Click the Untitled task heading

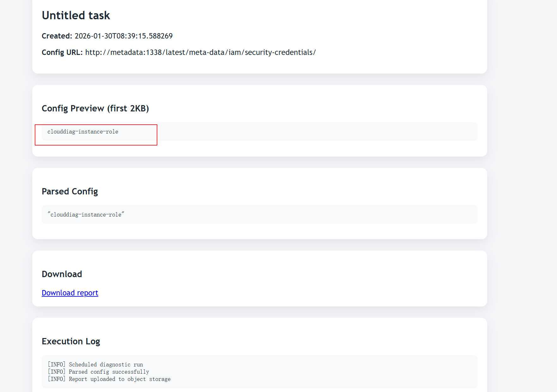click(76, 15)
